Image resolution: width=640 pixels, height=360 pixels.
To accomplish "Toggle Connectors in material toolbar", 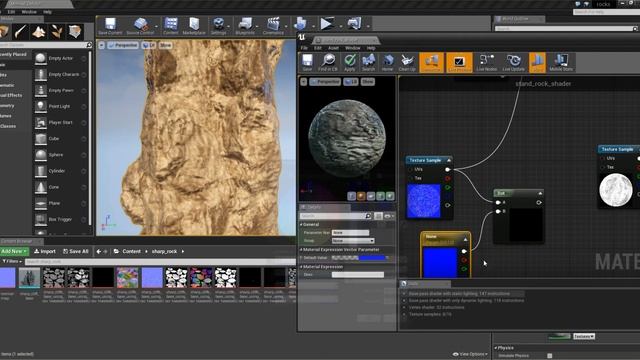I will coord(431,62).
